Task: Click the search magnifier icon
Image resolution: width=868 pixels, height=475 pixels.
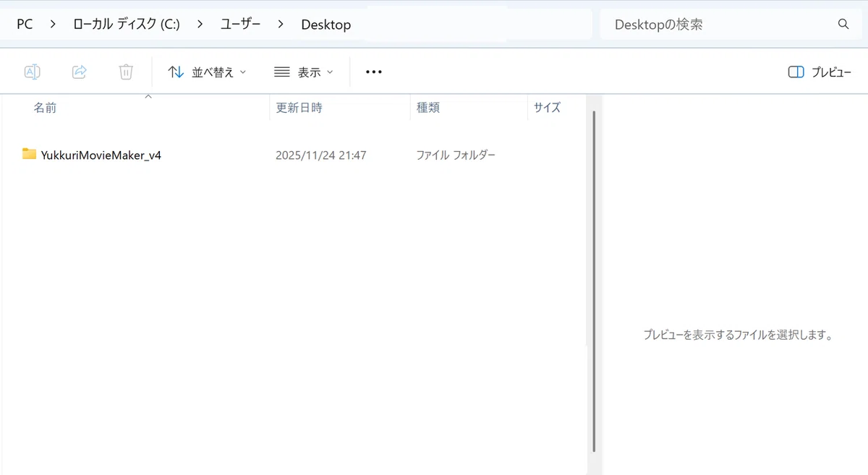Action: 843,24
